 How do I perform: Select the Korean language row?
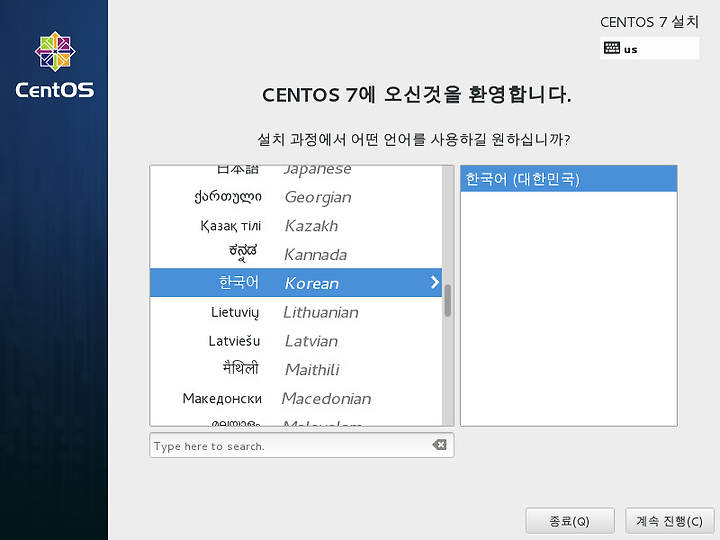(x=296, y=282)
